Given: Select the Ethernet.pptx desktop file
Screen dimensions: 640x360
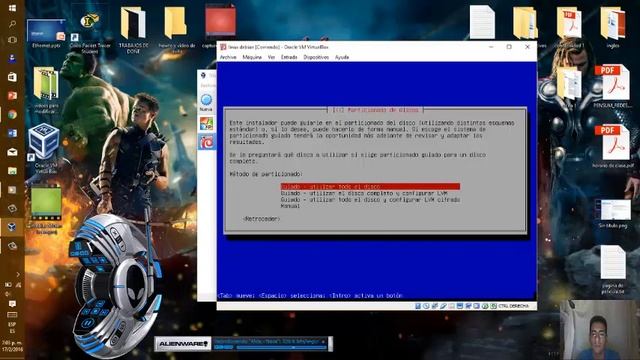Looking at the screenshot, I should (46, 33).
